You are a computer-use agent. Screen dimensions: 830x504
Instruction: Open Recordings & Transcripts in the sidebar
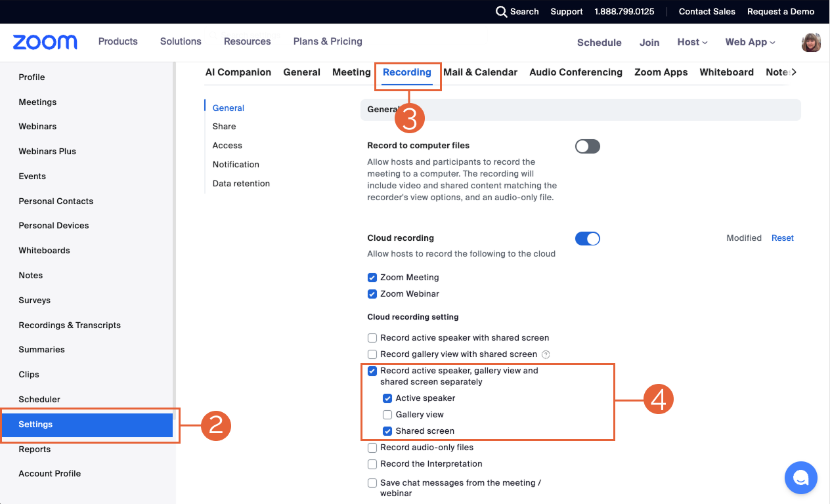click(x=70, y=325)
